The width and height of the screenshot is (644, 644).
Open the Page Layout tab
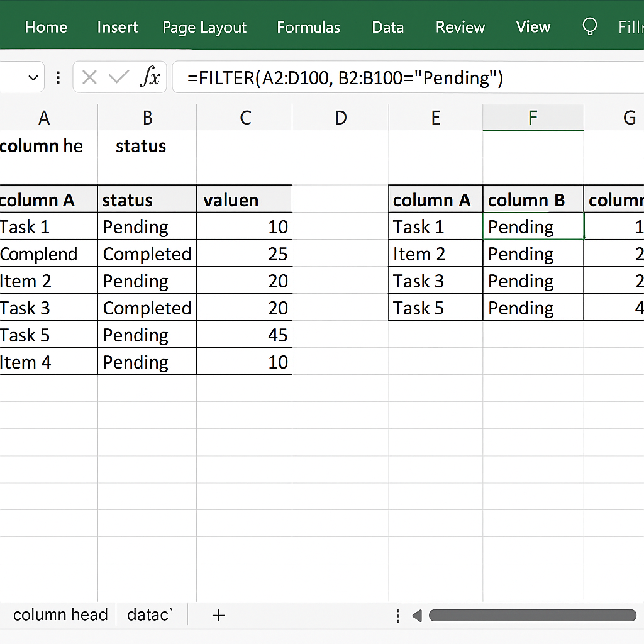204,28
